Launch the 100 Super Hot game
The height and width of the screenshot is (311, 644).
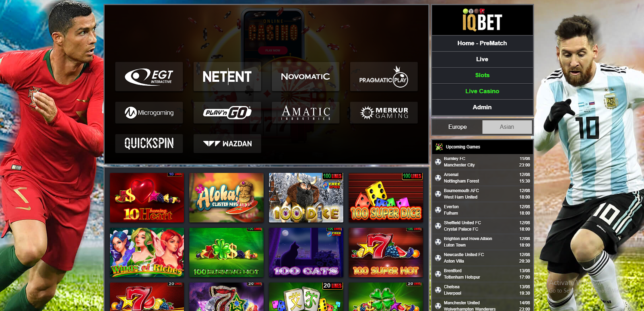click(386, 252)
